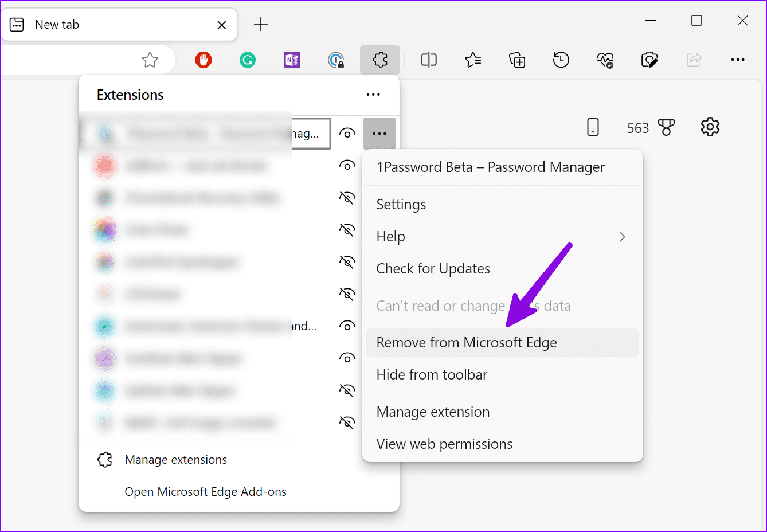Close the New tab tab
Image resolution: width=767 pixels, height=532 pixels.
click(222, 25)
